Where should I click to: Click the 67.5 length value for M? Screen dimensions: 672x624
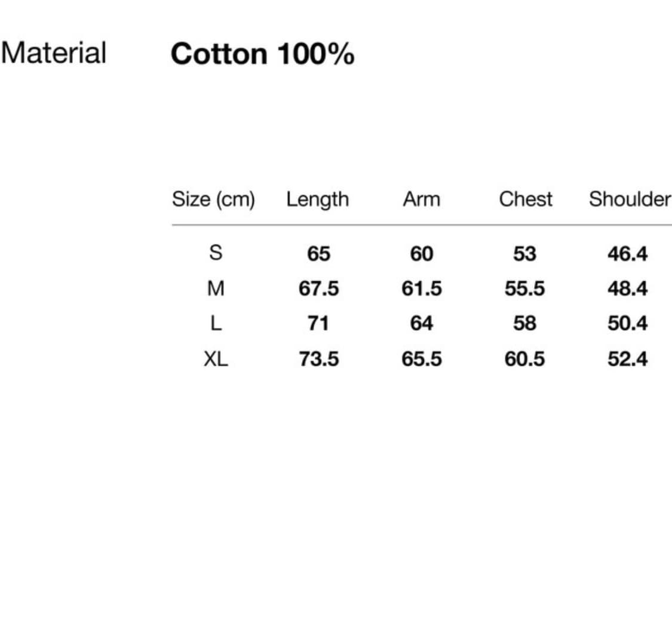[318, 289]
